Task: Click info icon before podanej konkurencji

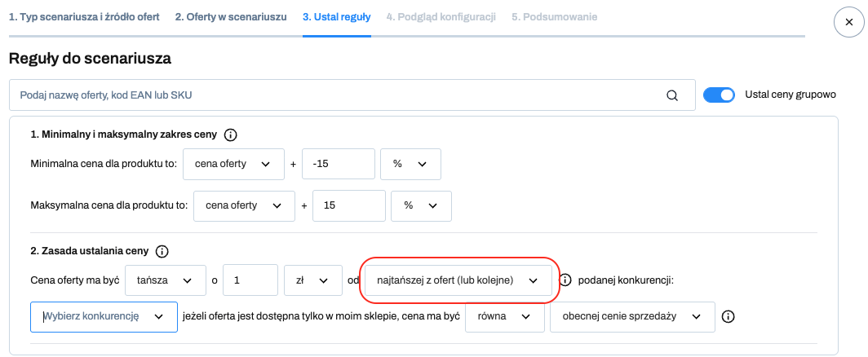Action: point(565,280)
